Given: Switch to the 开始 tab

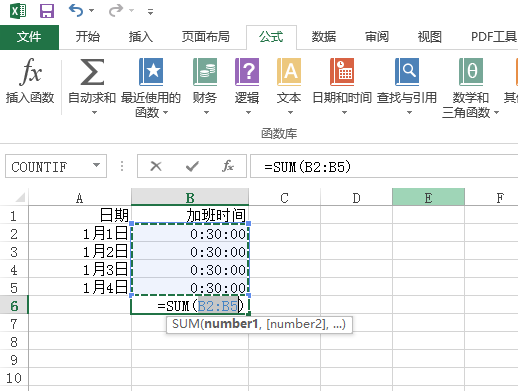Looking at the screenshot, I should [x=88, y=37].
